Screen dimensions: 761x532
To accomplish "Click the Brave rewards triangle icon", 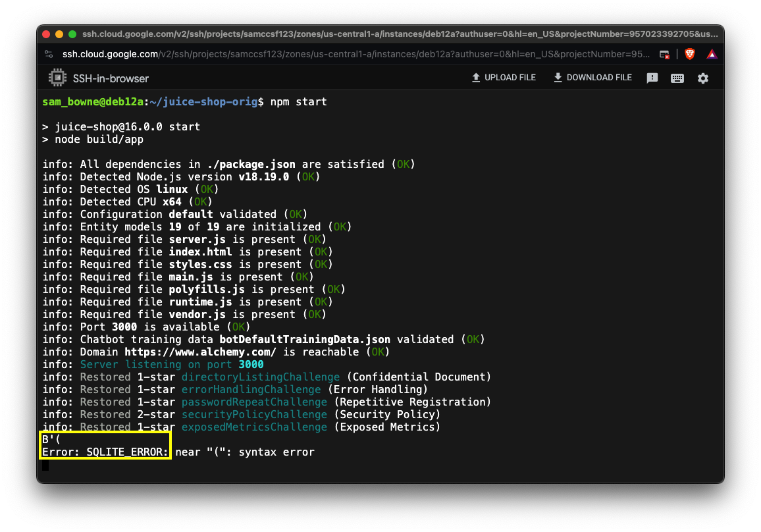I will 712,54.
